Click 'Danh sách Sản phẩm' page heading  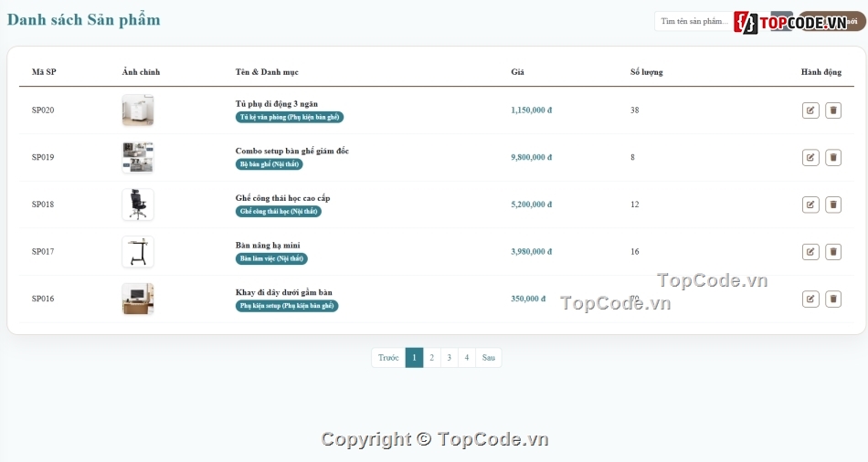click(x=83, y=20)
